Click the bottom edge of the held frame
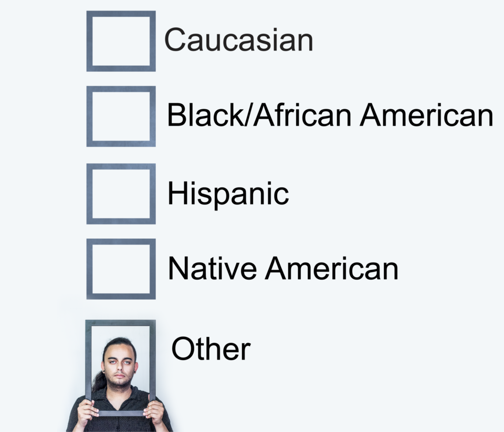This screenshot has height=432, width=504. coord(121,413)
